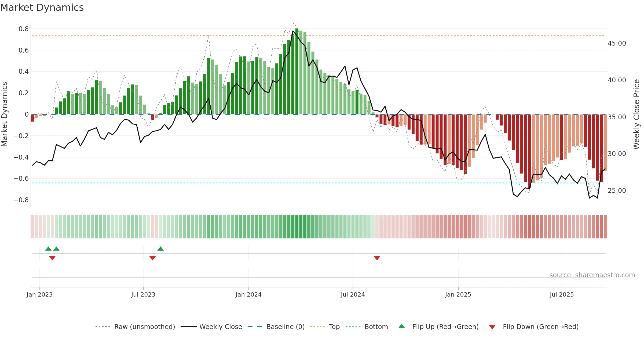
Task: Select the first green flip-up marker in Jan 2023
Action: pyautogui.click(x=48, y=249)
